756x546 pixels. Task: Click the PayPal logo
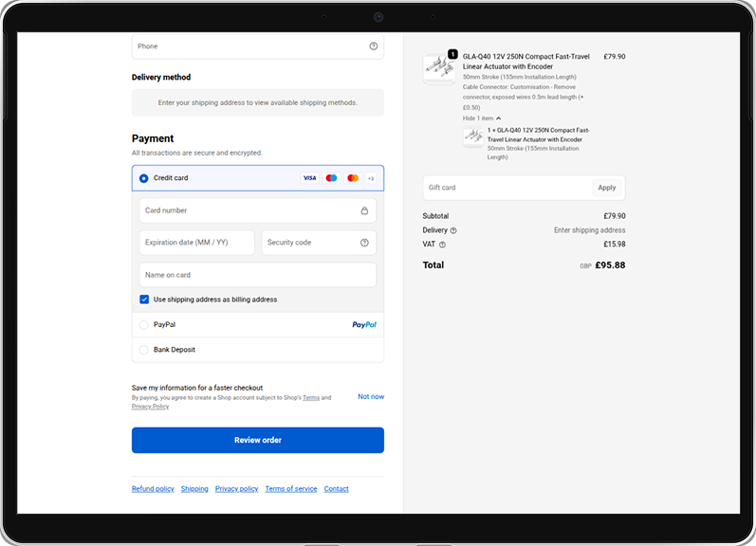pyautogui.click(x=364, y=325)
